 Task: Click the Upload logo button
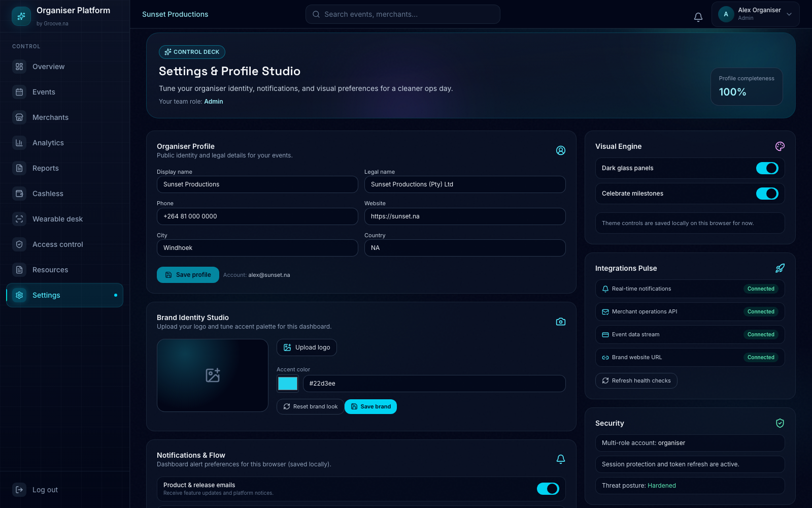pos(307,347)
